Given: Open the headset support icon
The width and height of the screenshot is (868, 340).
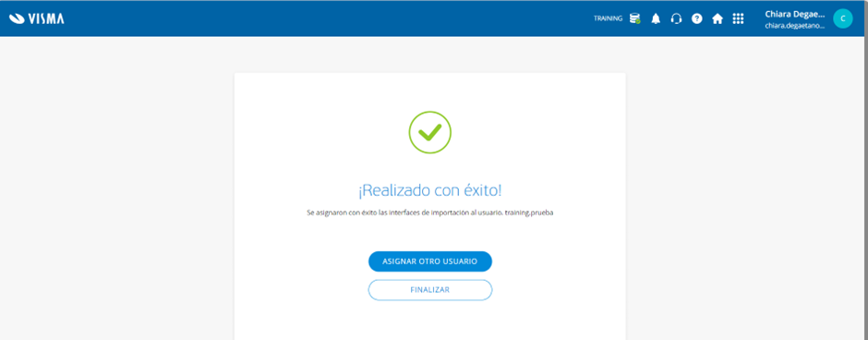Looking at the screenshot, I should (676, 18).
